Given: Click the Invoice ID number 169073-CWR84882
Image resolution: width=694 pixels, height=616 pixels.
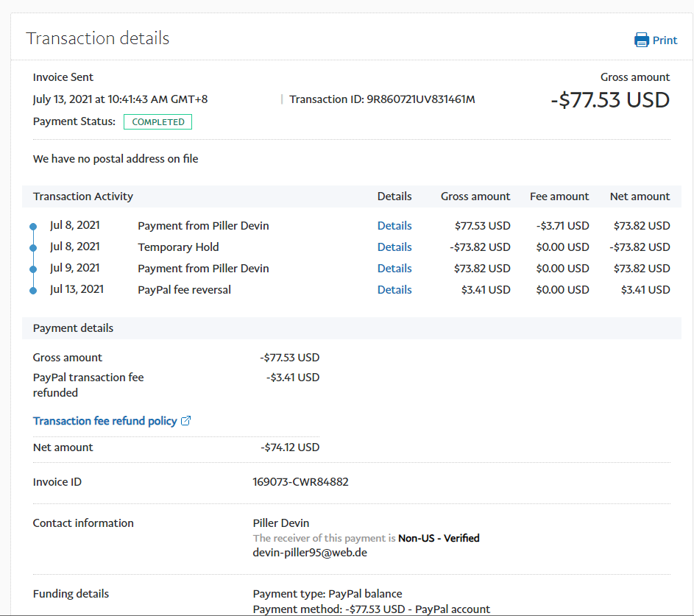Looking at the screenshot, I should pyautogui.click(x=300, y=482).
